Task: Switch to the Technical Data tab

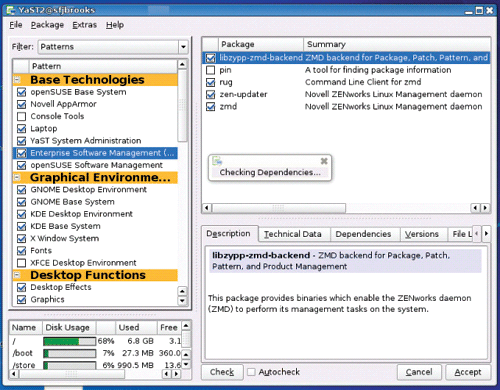Action: pos(293,234)
